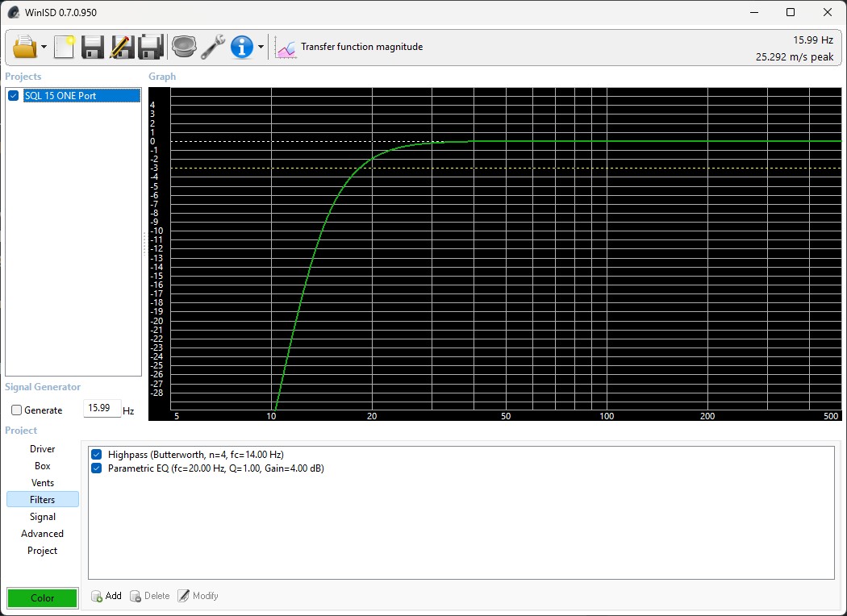Save project with floppy icon

[x=93, y=47]
